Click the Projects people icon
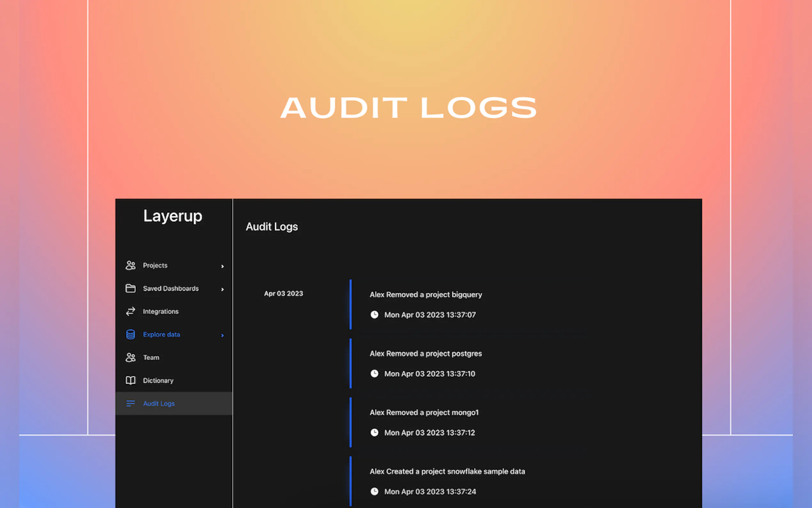The width and height of the screenshot is (812, 508). pyautogui.click(x=130, y=266)
